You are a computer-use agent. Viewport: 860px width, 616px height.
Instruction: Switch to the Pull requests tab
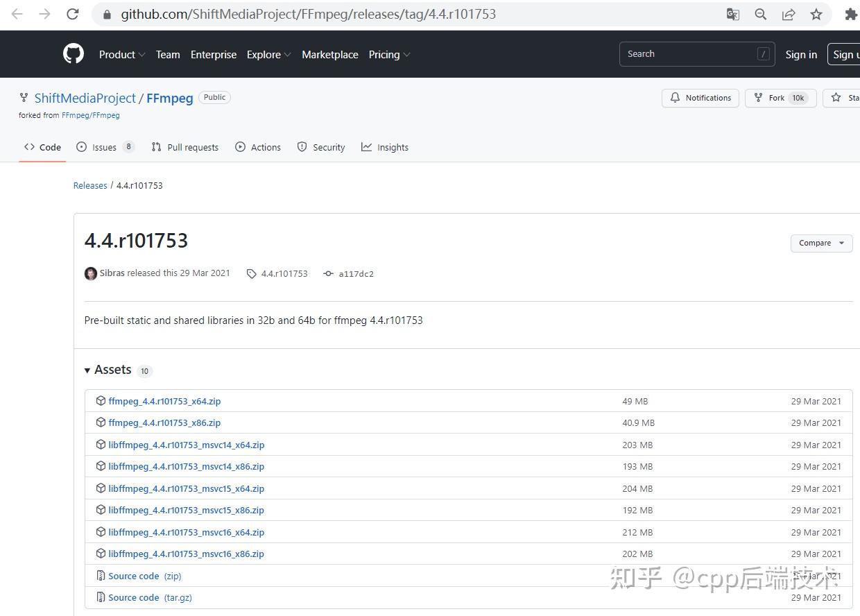[x=185, y=147]
